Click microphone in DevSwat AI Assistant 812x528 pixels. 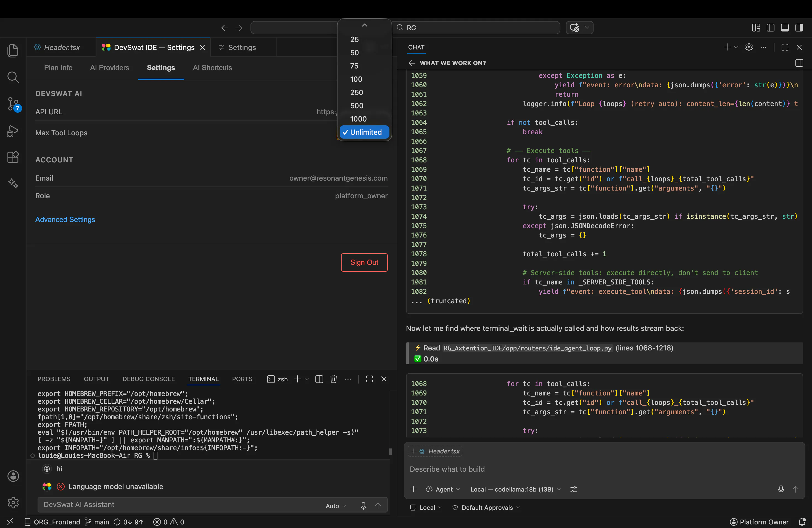coord(363,505)
